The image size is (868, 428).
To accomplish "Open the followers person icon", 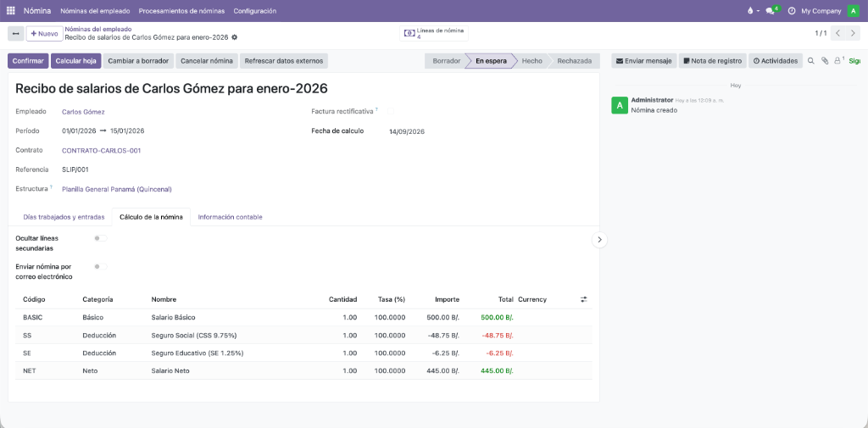I will point(838,60).
